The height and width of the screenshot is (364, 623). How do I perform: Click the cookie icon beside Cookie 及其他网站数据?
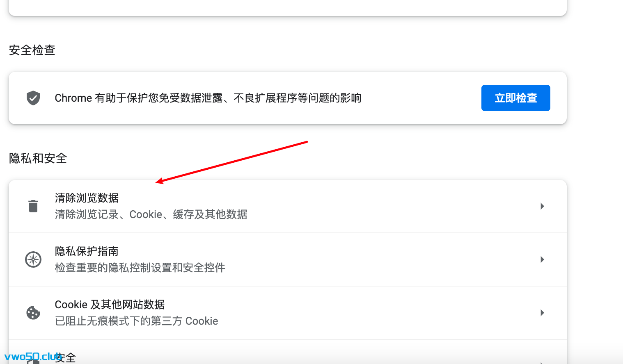(33, 313)
